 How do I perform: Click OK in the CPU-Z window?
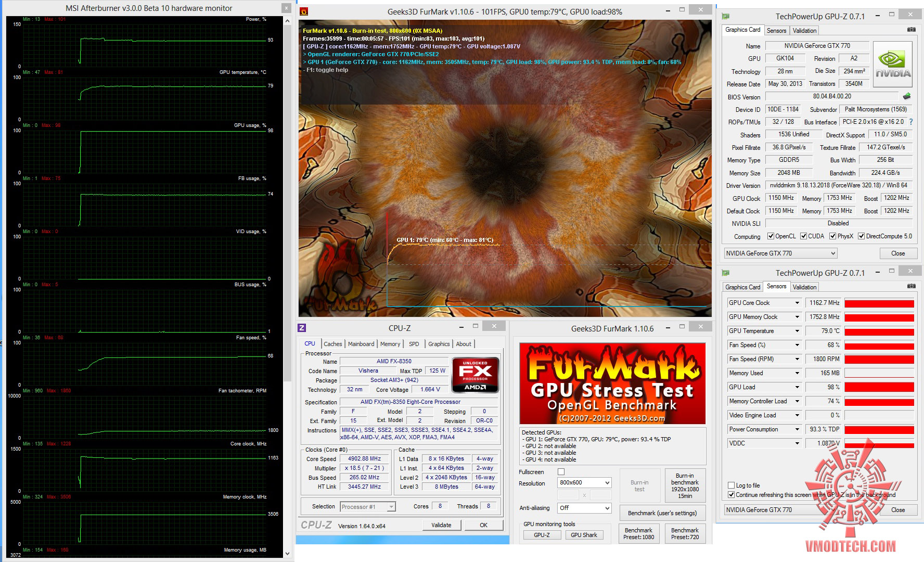coord(483,525)
